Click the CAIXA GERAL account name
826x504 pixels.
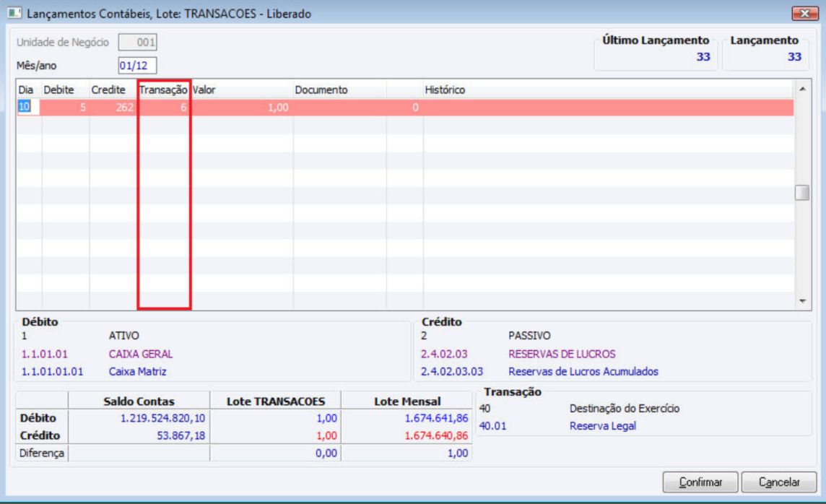141,354
